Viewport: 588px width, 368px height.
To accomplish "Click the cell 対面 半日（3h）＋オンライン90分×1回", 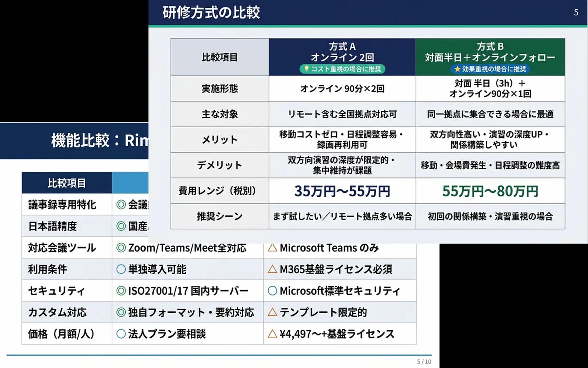I will coord(490,89).
